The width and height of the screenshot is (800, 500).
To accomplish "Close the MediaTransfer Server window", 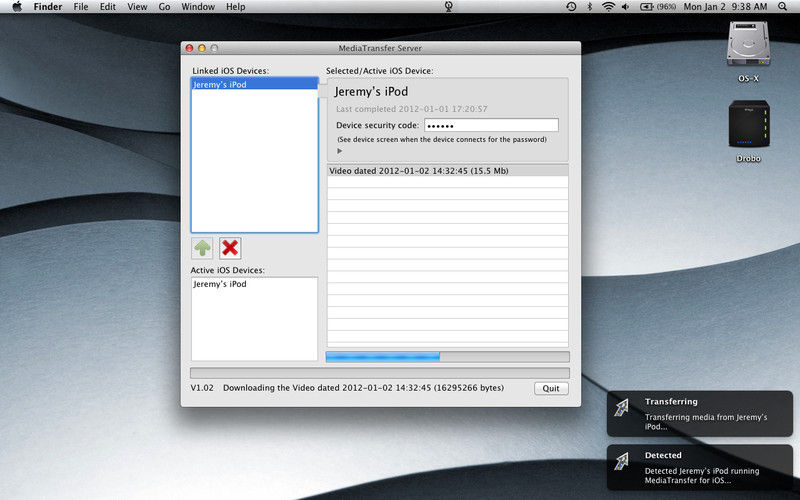I will [189, 48].
